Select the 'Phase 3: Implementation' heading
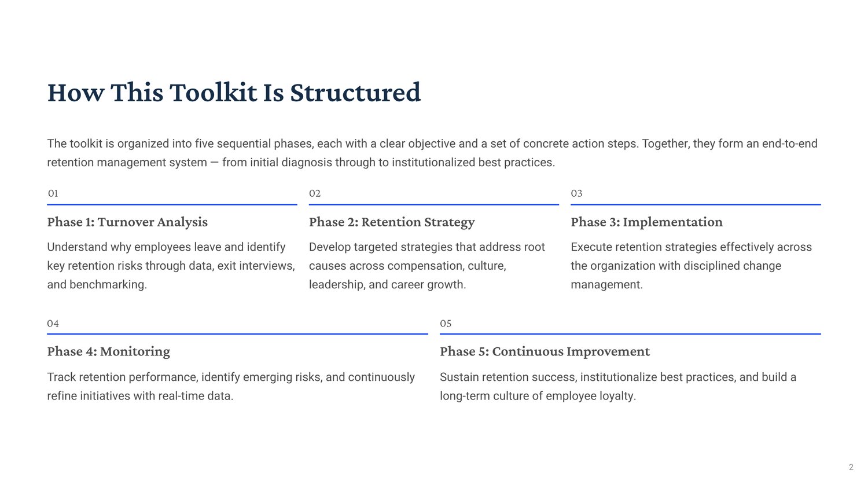This screenshot has height=488, width=868. pyautogui.click(x=646, y=222)
